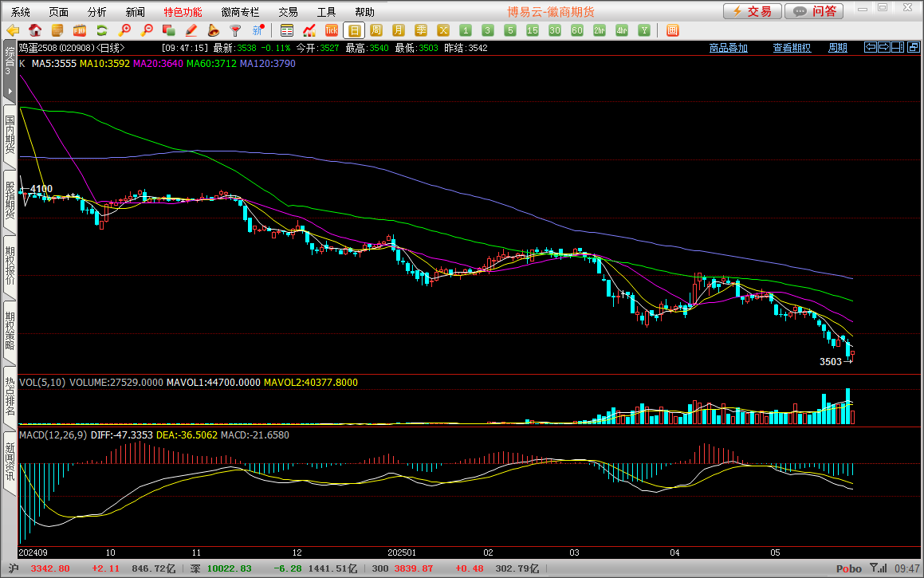Select the daily 日 period button
Screen dimensions: 924x578
[x=354, y=30]
